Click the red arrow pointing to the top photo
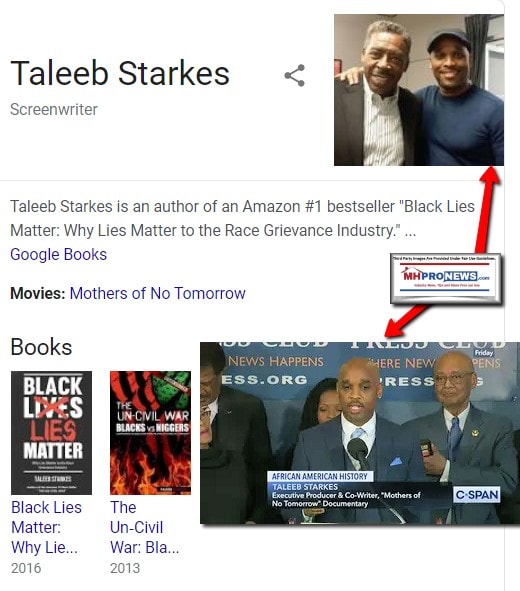This screenshot has height=591, width=520. (x=487, y=209)
